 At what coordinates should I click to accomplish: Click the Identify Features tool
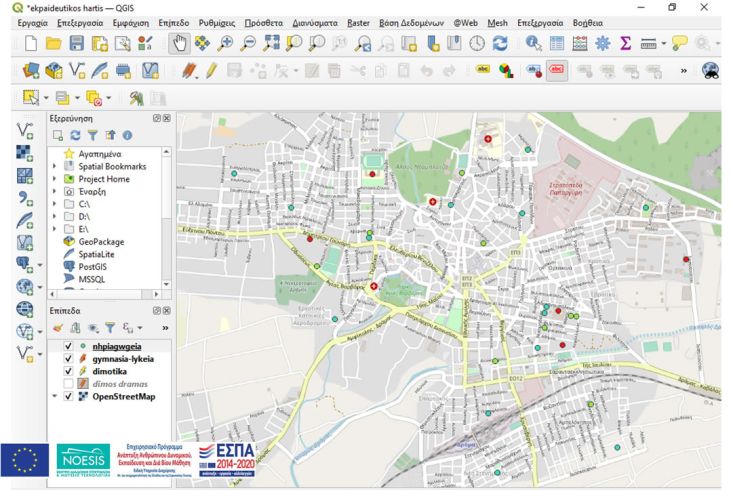coord(532,43)
